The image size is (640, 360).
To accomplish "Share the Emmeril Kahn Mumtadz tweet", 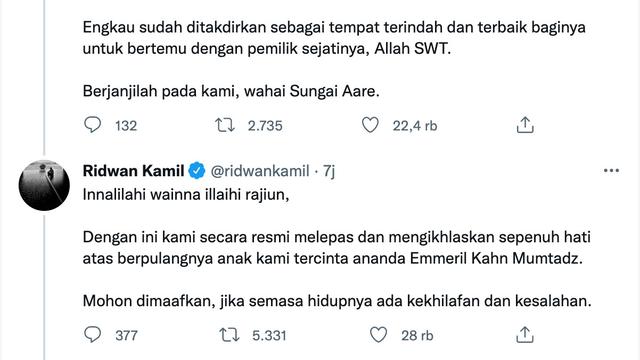I will pos(525,335).
